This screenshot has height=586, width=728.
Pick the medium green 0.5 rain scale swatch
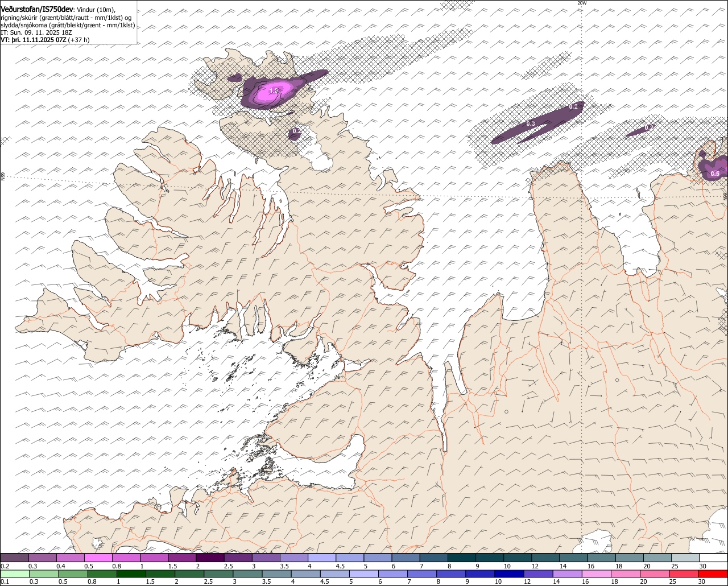(73, 573)
